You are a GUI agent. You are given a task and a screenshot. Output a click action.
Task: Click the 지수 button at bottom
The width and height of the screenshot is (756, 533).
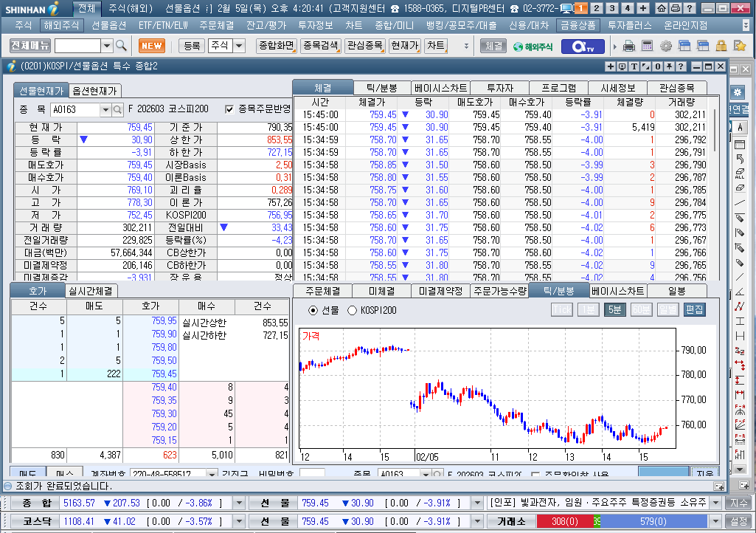738,503
